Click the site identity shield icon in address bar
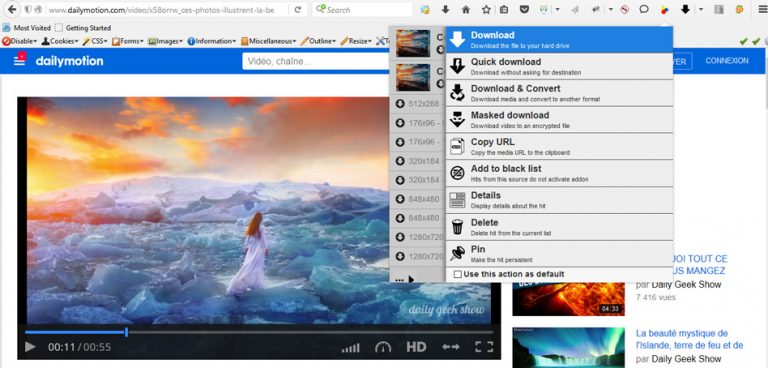Viewport: 768px width, 368px height. click(28, 9)
